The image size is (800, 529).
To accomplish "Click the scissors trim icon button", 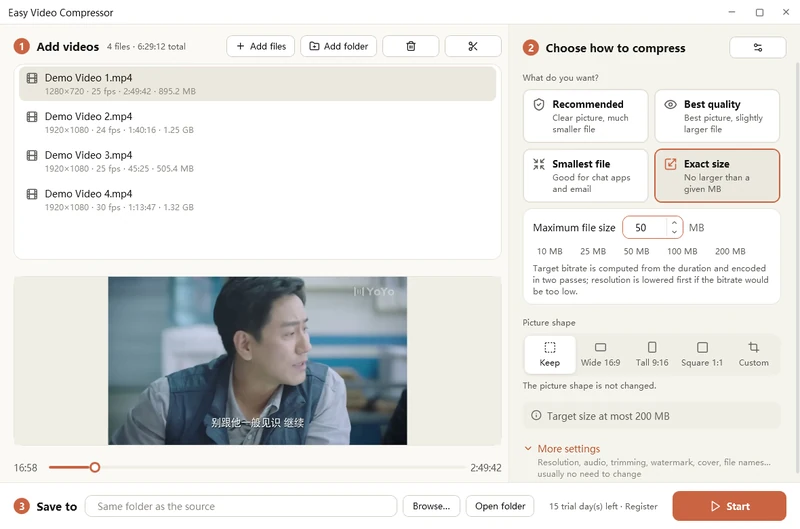I will [473, 46].
